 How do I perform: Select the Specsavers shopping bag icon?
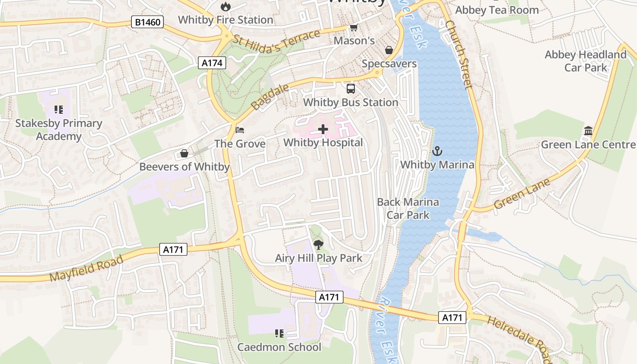coord(389,50)
